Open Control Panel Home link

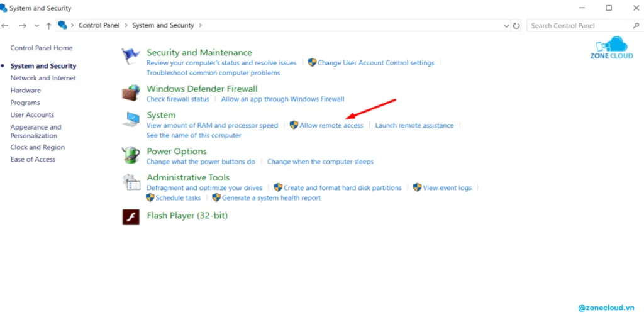[41, 48]
